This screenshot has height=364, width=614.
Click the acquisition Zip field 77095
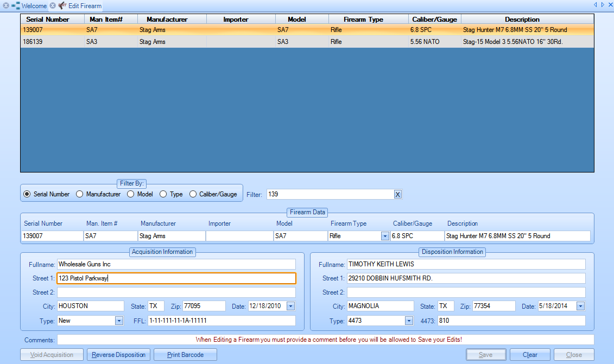point(204,306)
